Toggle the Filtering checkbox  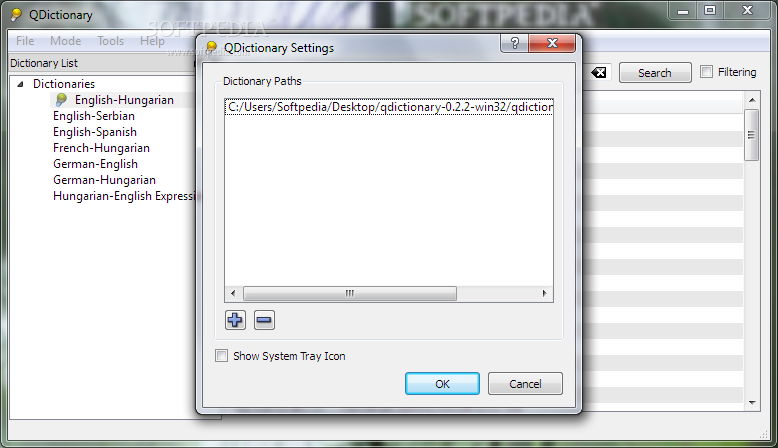click(x=706, y=72)
